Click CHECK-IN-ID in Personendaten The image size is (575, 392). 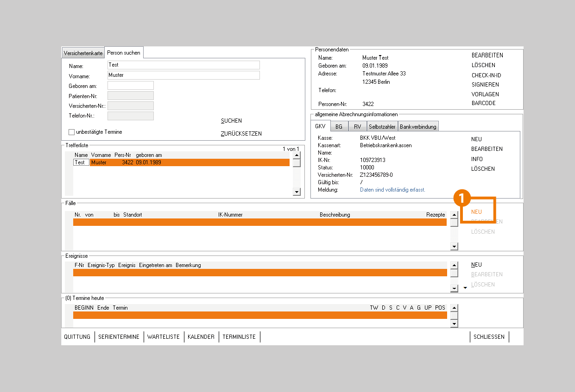pyautogui.click(x=486, y=75)
